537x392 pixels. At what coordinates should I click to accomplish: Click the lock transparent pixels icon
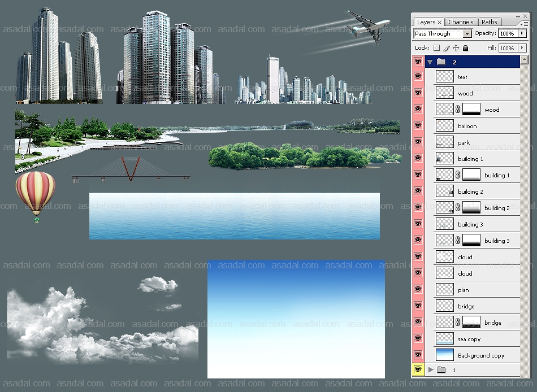pyautogui.click(x=436, y=49)
